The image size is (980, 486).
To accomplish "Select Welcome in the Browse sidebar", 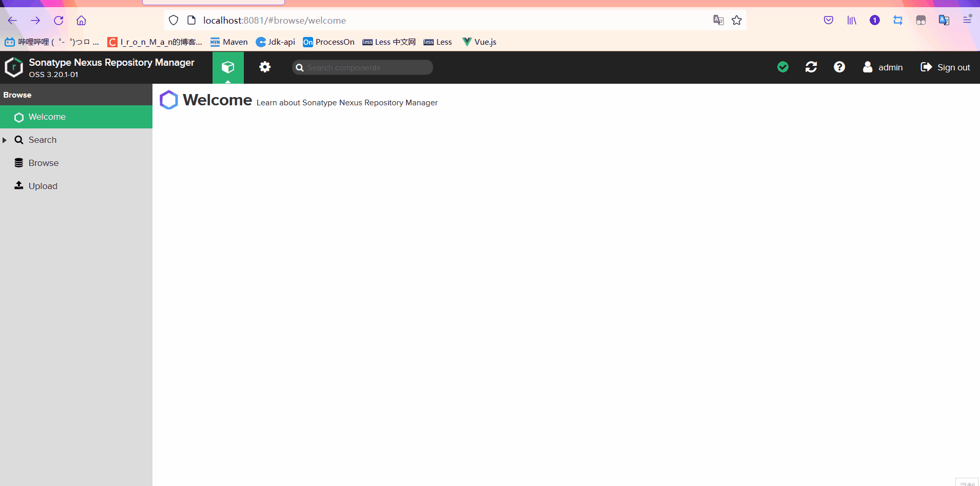I will pyautogui.click(x=76, y=117).
